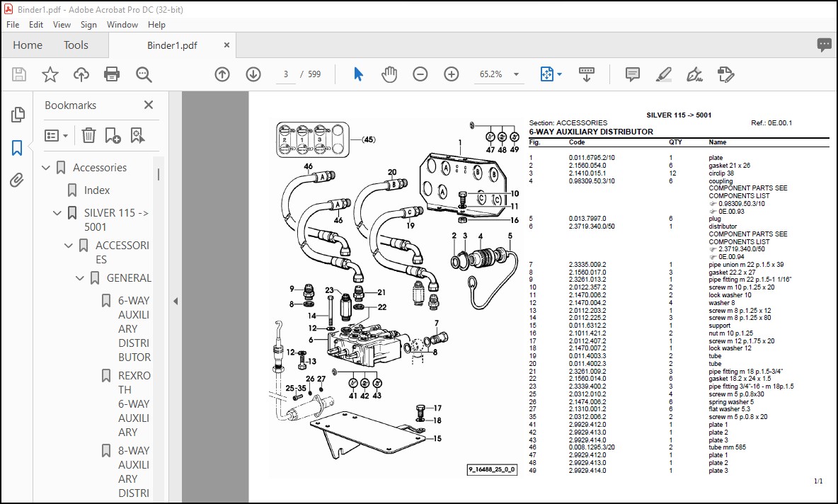Click the scrolling mode keyboard icon
Screen dimensions: 838x504
pos(587,74)
